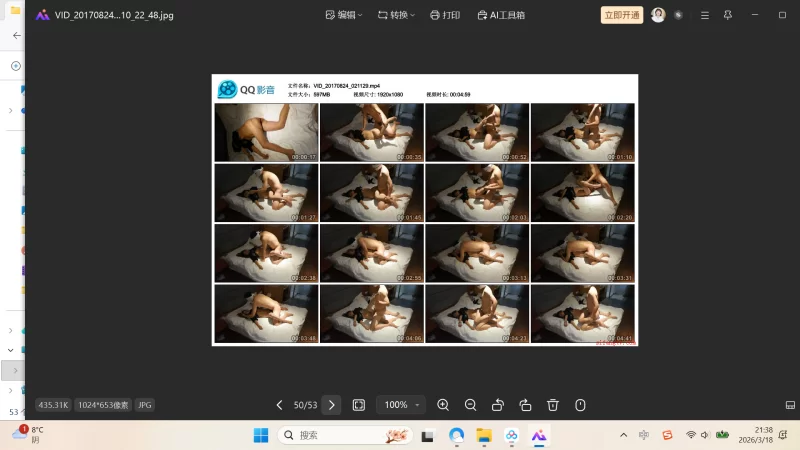Open the AI工具箱 toolbox
The image size is (800, 450).
click(501, 15)
